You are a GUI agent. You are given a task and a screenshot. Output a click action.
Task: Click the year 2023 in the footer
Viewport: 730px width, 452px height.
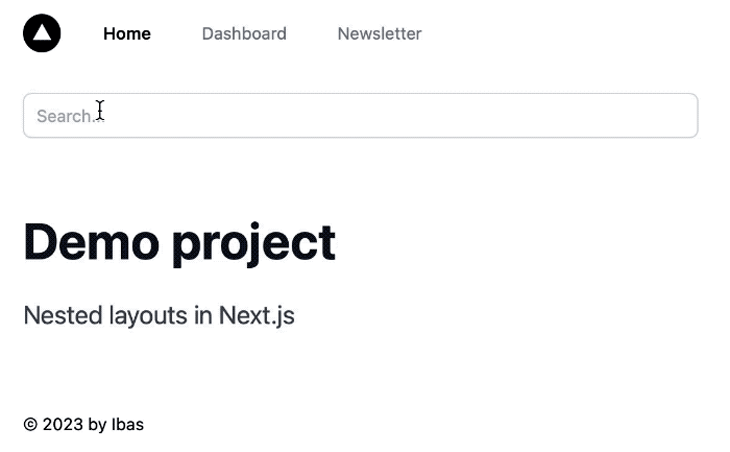click(x=63, y=425)
